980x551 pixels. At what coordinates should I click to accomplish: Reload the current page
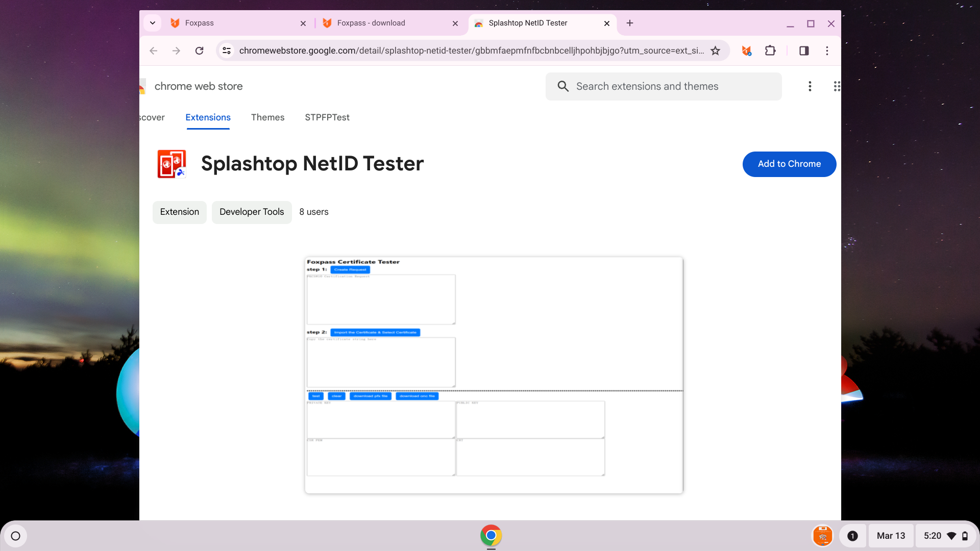click(x=199, y=51)
